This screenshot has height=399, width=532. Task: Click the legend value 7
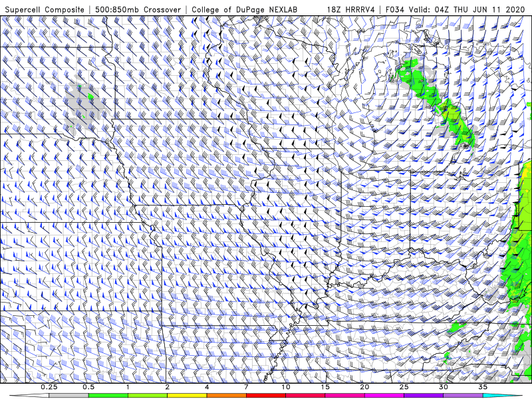(246, 387)
